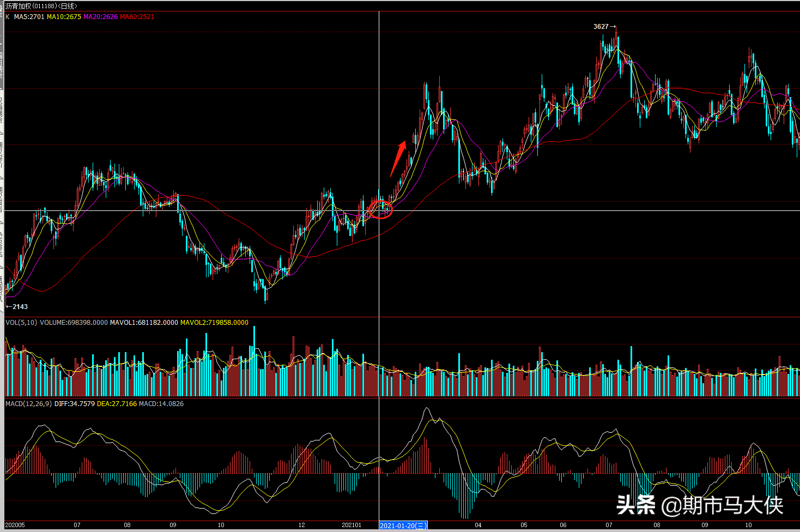Click the MAVOL1:681182.0000 value
800x532 pixels.
click(x=144, y=323)
